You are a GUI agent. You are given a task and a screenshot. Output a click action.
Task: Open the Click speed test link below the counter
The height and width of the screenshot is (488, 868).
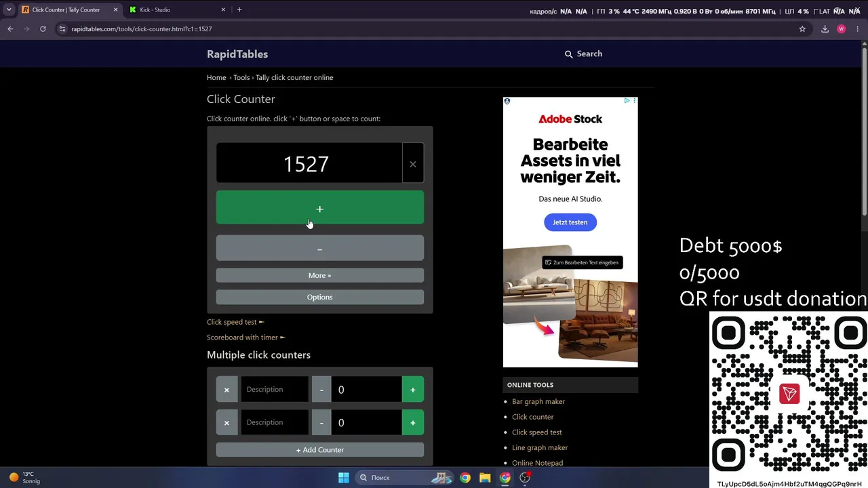(235, 322)
